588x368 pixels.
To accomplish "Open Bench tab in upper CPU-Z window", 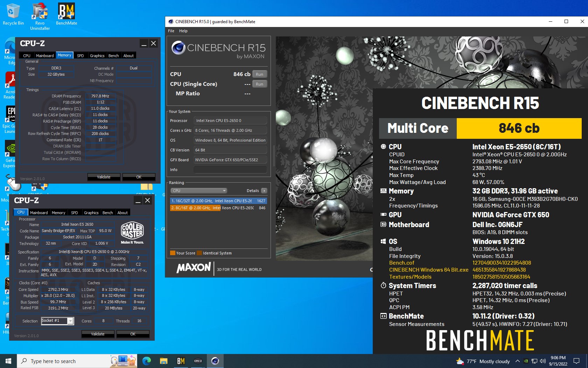I will (x=113, y=56).
